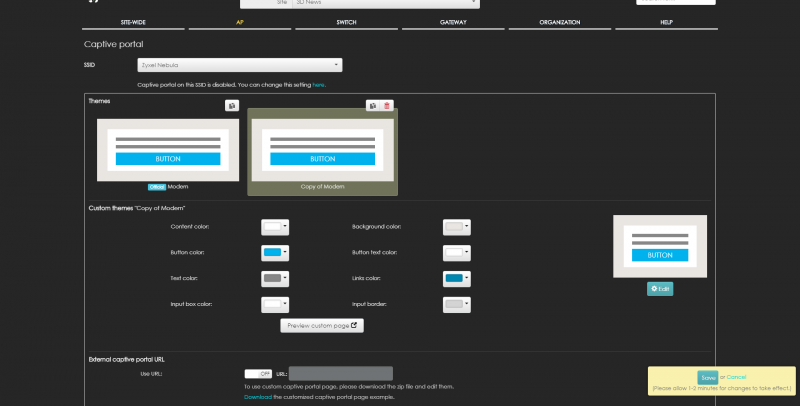The width and height of the screenshot is (800, 406).
Task: Open Background color picker
Action: click(457, 227)
